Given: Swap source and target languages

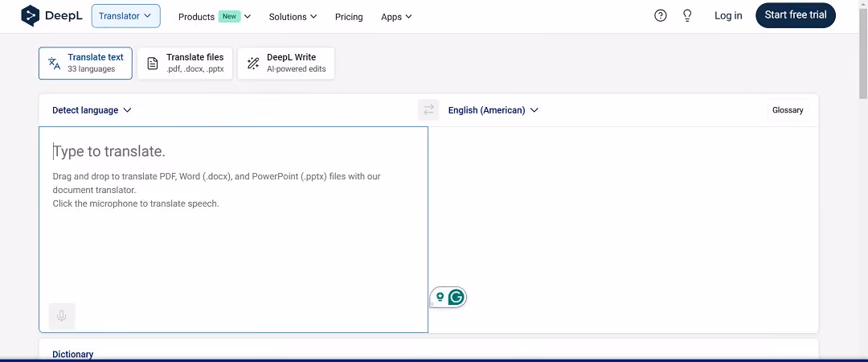Looking at the screenshot, I should click(428, 109).
